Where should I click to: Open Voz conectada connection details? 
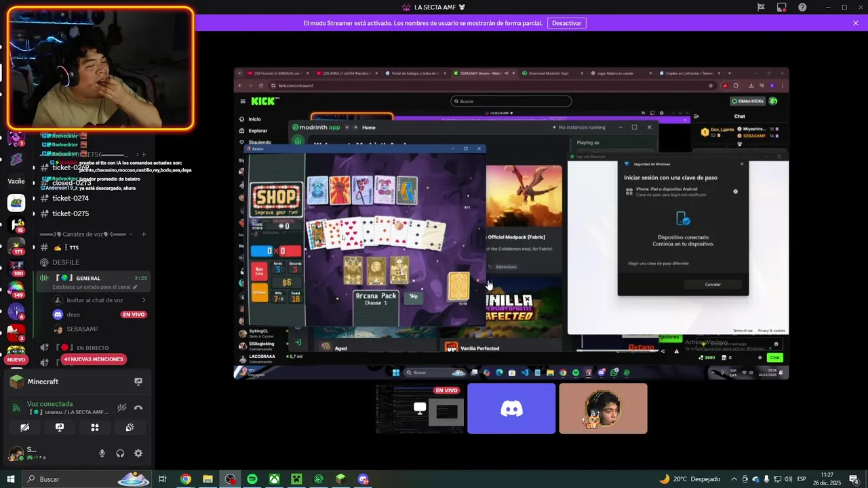[x=50, y=404]
